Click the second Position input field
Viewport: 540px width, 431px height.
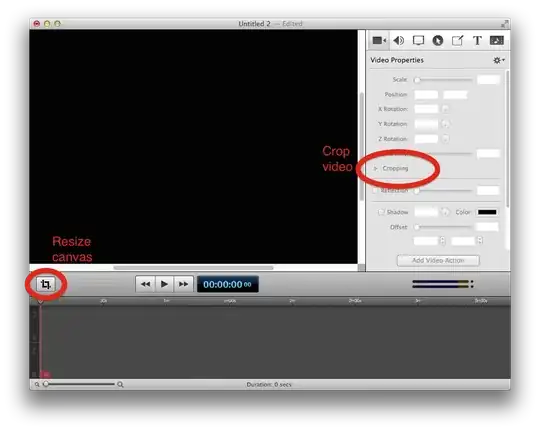(455, 94)
